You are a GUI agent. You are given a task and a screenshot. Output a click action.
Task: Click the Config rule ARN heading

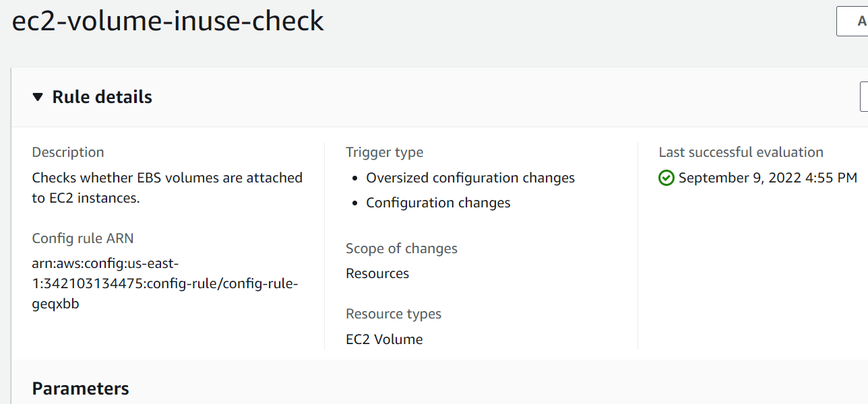coord(83,238)
